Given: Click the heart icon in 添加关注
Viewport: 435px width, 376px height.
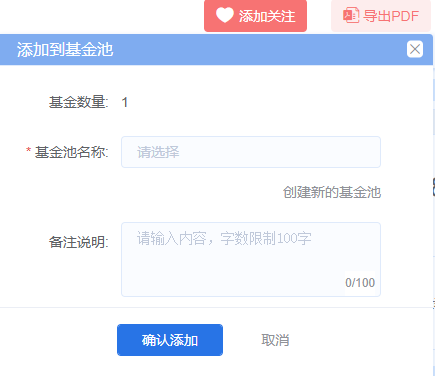Looking at the screenshot, I should tap(225, 15).
